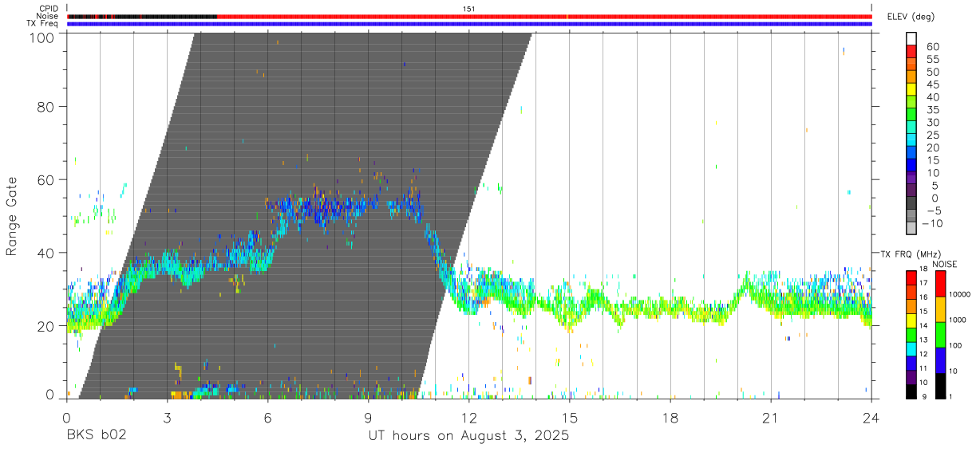Viewport: 980px width, 452px height.
Task: Click the CPID value '151'
Action: tap(469, 9)
